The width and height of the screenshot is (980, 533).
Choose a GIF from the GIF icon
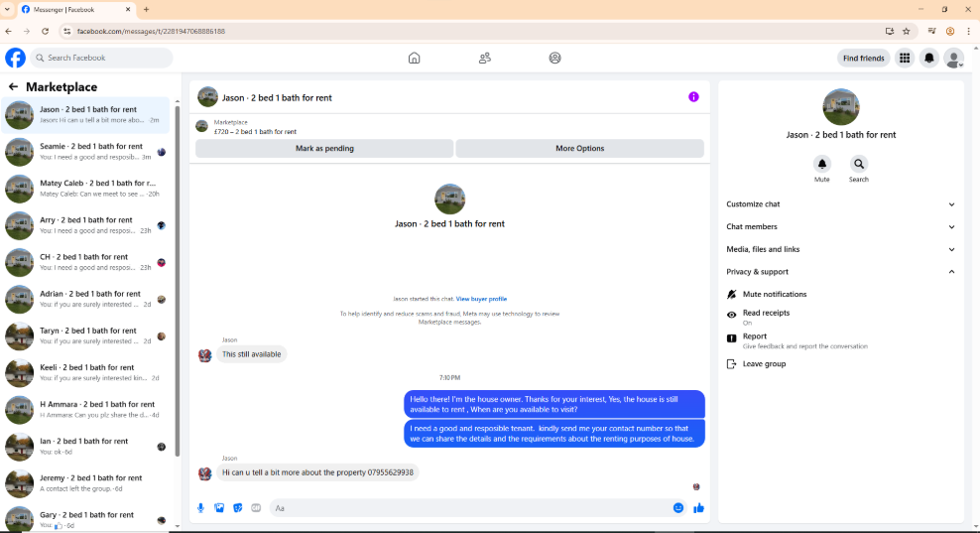pyautogui.click(x=256, y=508)
